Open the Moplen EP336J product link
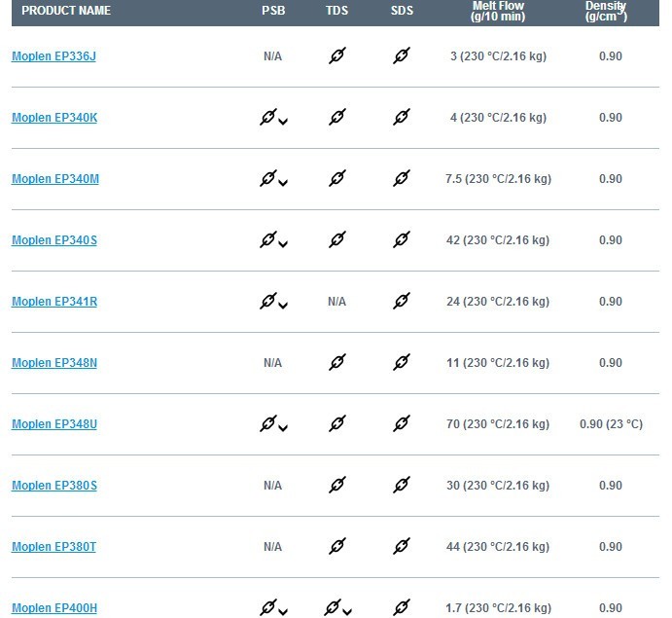The height and width of the screenshot is (618, 672). click(54, 56)
